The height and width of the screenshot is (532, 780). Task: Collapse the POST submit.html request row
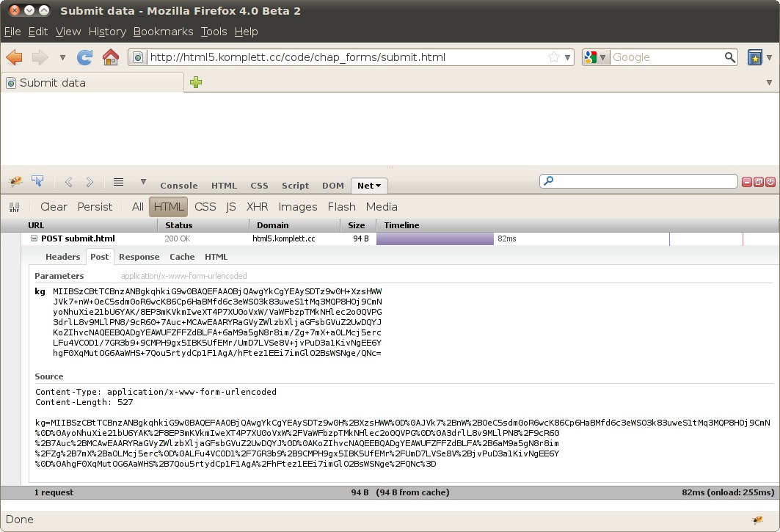34,238
